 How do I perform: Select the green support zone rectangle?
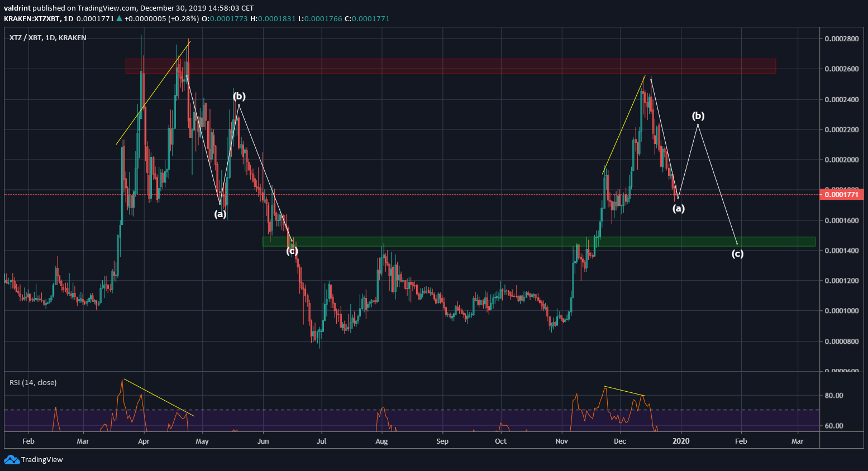click(538, 242)
